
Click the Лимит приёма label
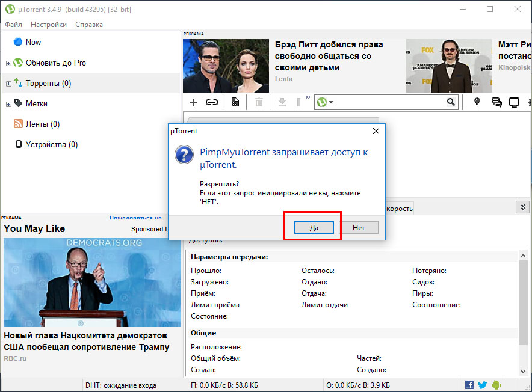[215, 305]
